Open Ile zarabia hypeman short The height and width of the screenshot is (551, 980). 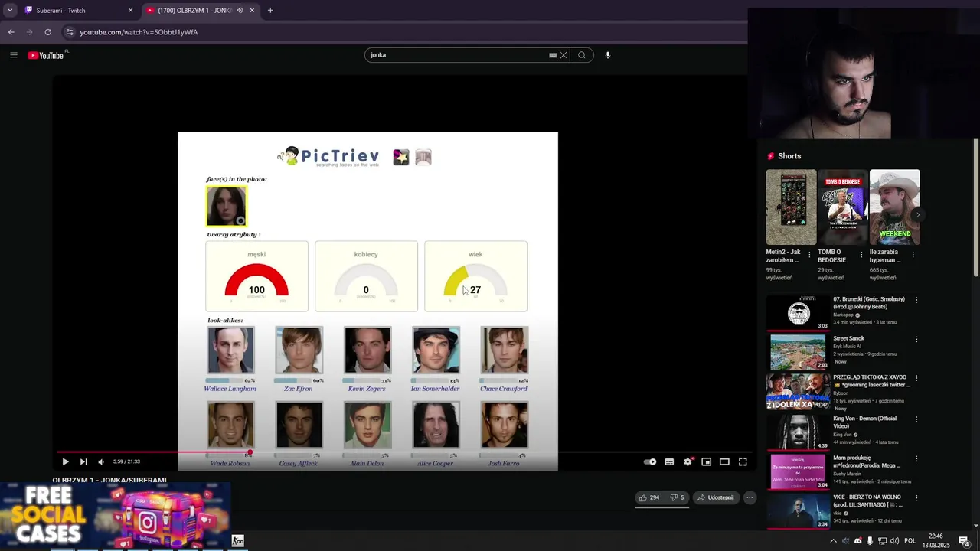894,207
